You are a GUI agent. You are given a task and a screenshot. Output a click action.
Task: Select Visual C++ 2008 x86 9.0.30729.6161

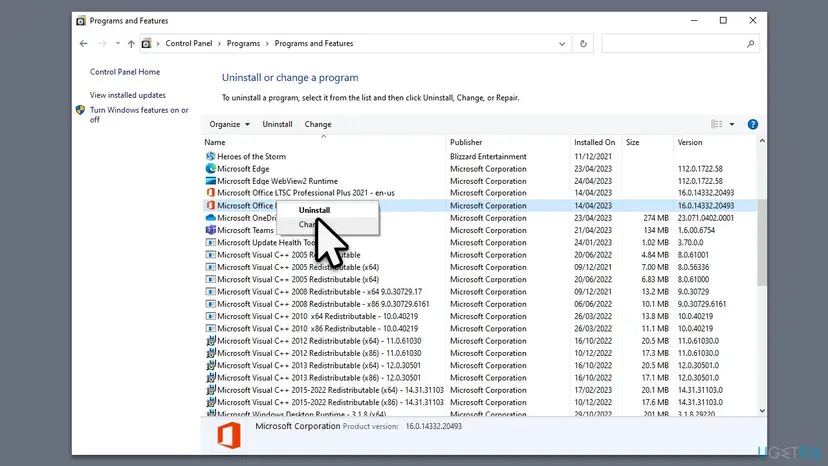479,304
